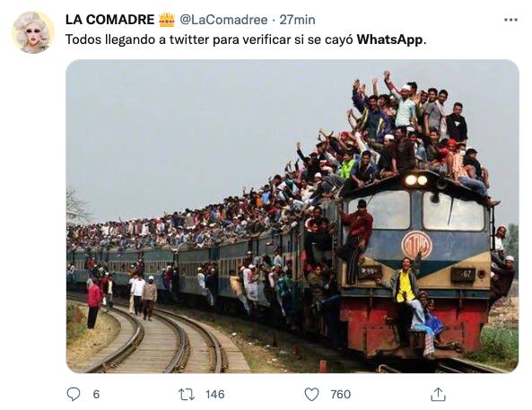Click the retweet count 146

coord(215,395)
